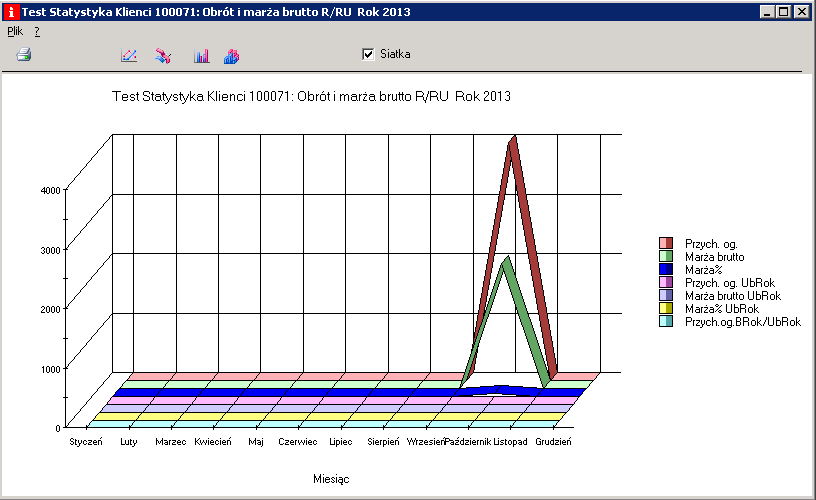The image size is (816, 500).
Task: Click the Przych. og. legend label
Action: pos(711,244)
